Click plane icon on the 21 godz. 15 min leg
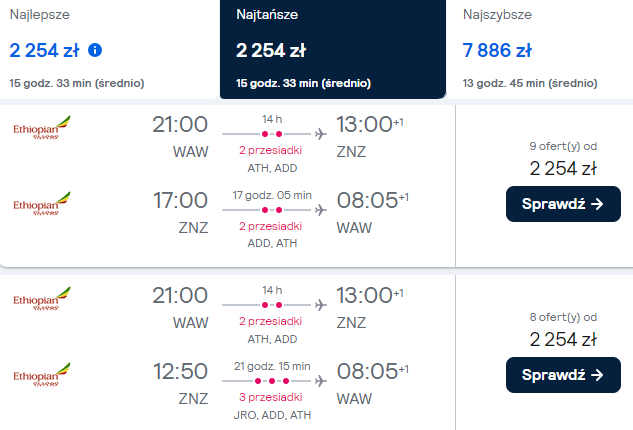This screenshot has height=430, width=633. (320, 380)
